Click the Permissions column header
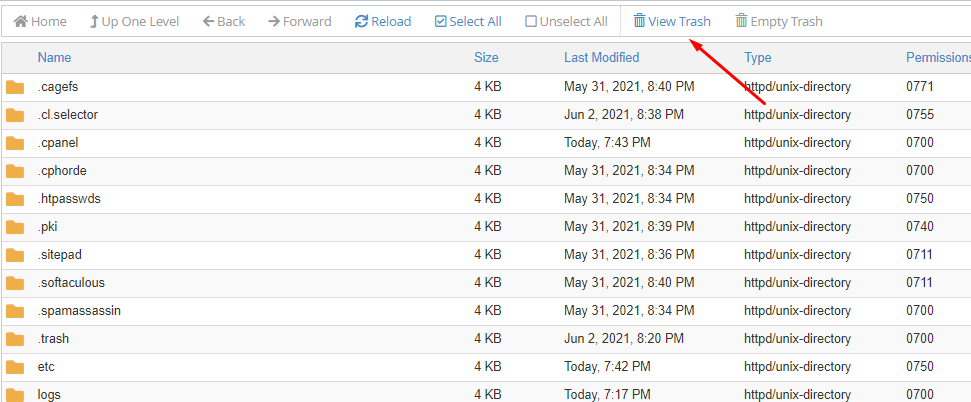The image size is (971, 402). click(937, 58)
